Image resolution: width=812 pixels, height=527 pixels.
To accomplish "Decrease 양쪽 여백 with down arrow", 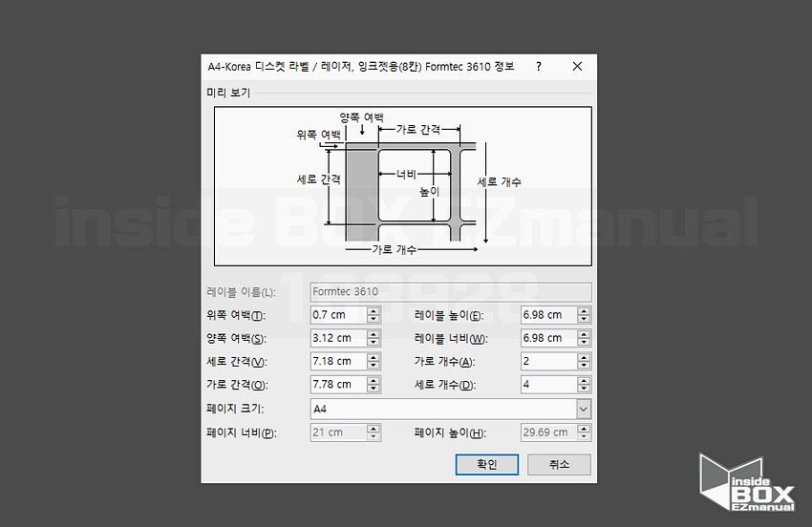I will [x=374, y=342].
